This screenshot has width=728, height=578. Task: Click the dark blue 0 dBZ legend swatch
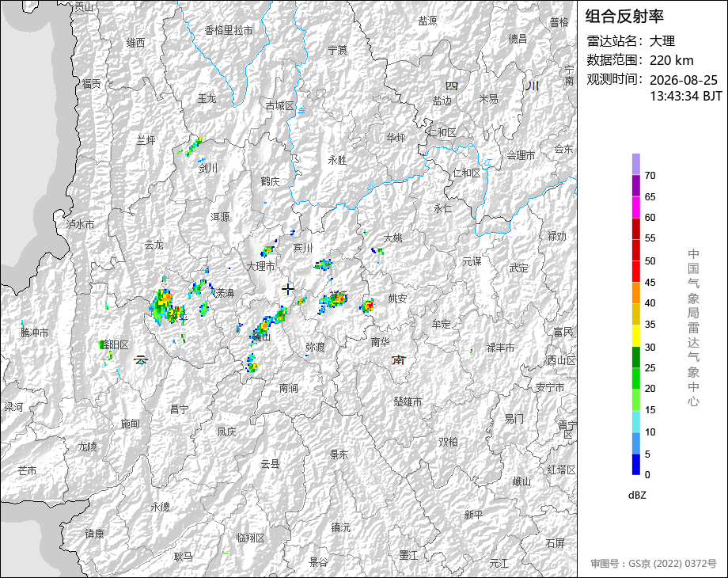click(x=636, y=464)
